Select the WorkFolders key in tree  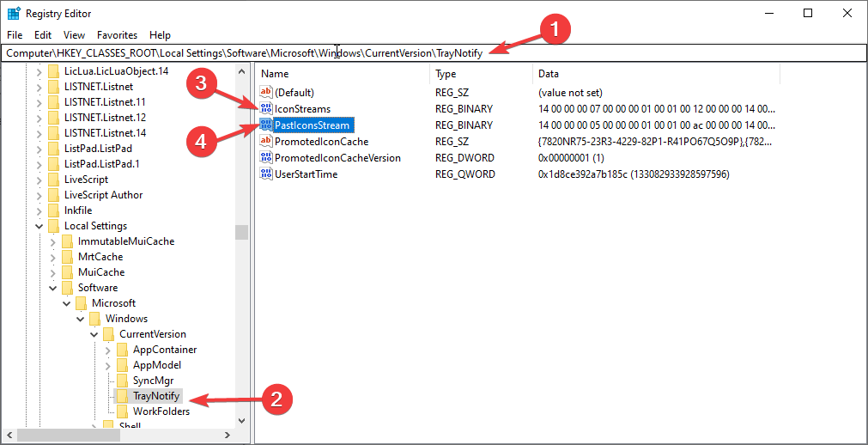(x=161, y=411)
